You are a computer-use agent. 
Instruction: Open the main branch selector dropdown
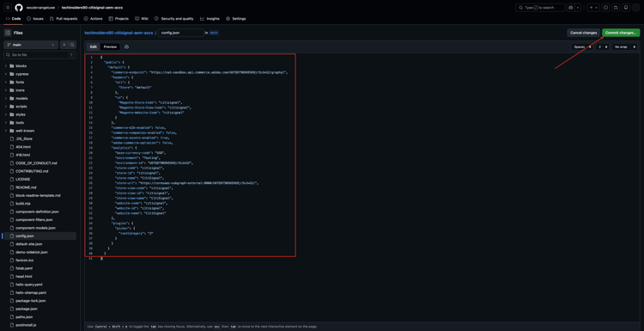[31, 45]
